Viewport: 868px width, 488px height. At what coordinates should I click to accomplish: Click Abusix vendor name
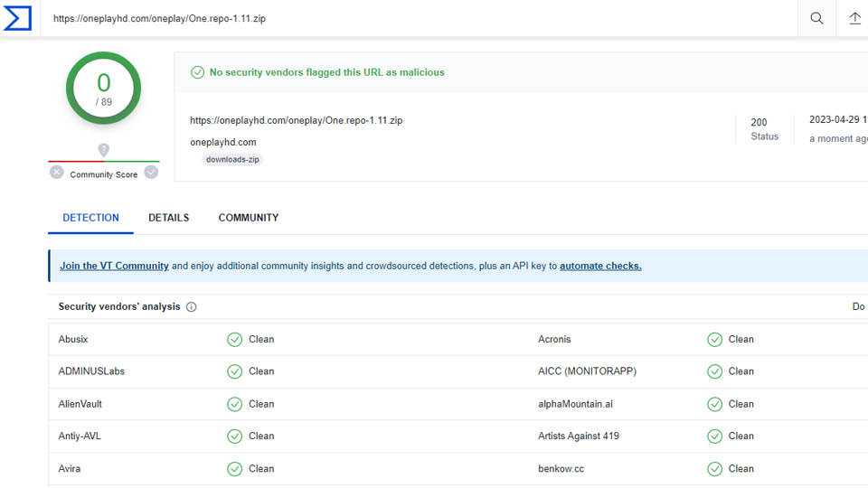pyautogui.click(x=73, y=339)
